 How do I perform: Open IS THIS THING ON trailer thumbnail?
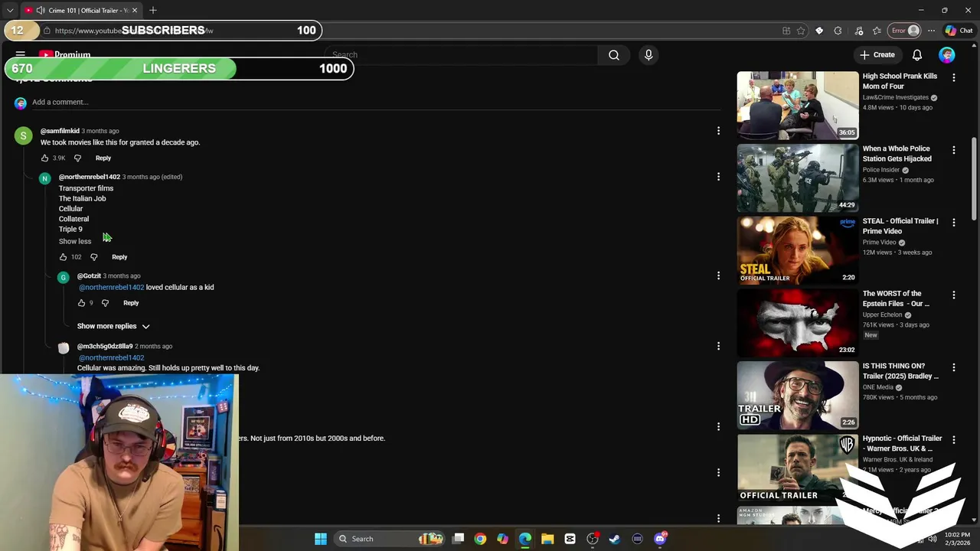798,396
